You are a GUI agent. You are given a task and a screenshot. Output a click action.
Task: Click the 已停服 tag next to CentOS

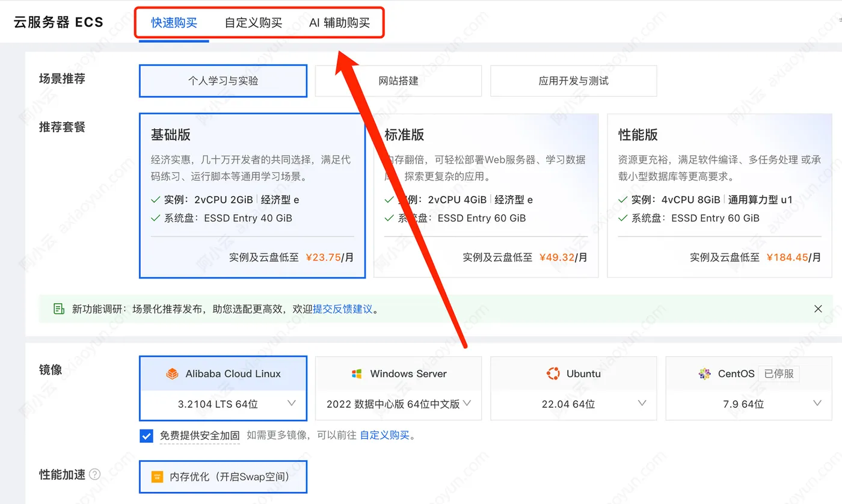tap(779, 373)
